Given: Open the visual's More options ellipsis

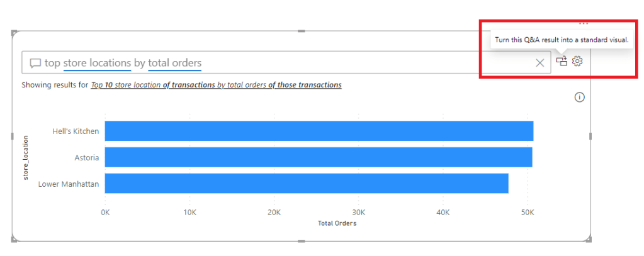Looking at the screenshot, I should (584, 23).
